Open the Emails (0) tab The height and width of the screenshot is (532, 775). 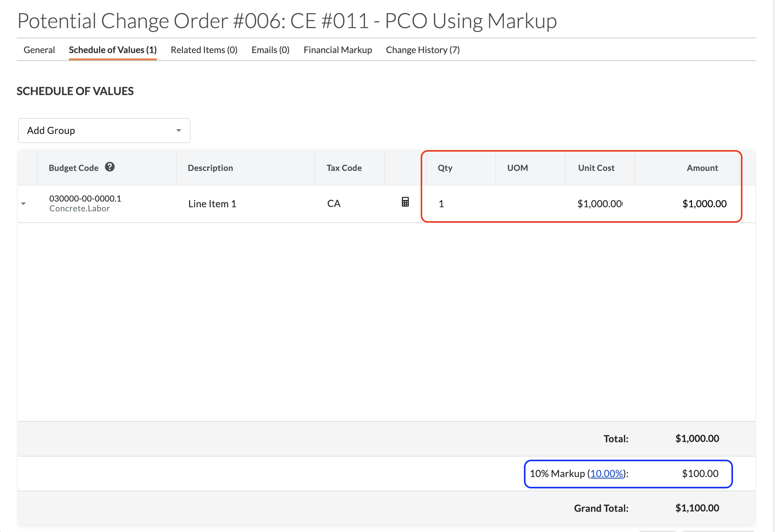tap(270, 50)
